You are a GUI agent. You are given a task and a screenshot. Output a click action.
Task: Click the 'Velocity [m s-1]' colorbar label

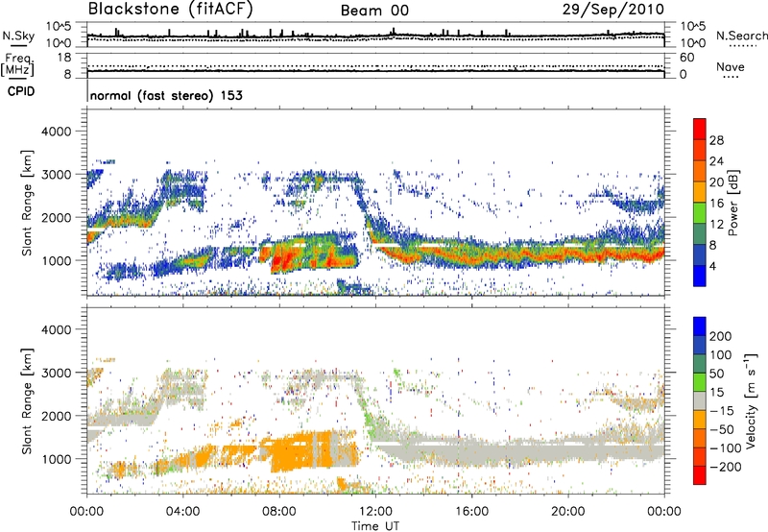click(x=751, y=400)
